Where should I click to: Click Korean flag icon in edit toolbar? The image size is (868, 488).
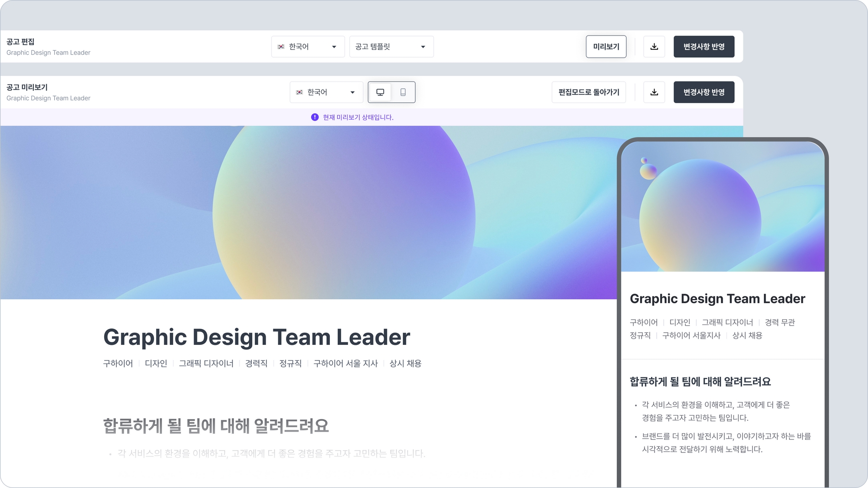[281, 47]
